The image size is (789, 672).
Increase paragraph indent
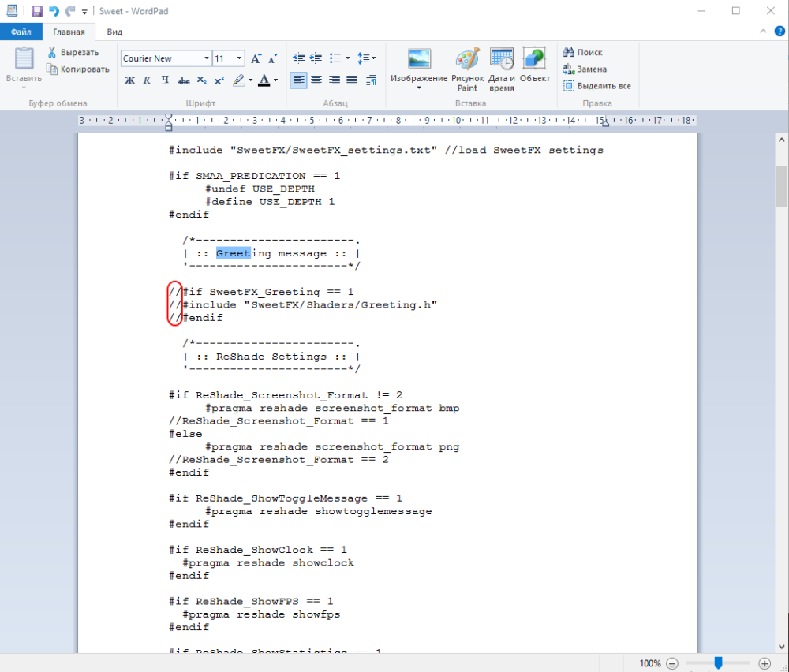click(x=316, y=58)
